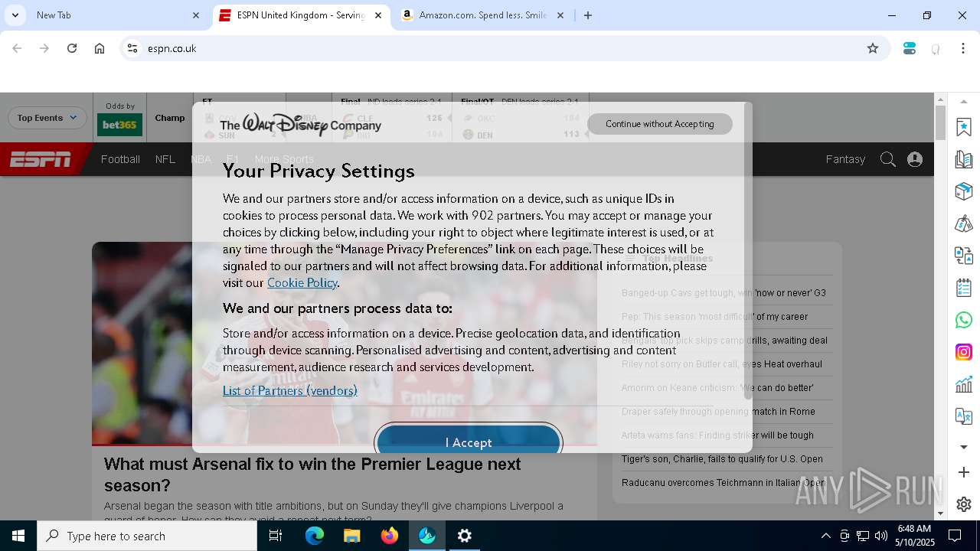
Task: Open the sidebar delivery box icon
Action: click(964, 191)
